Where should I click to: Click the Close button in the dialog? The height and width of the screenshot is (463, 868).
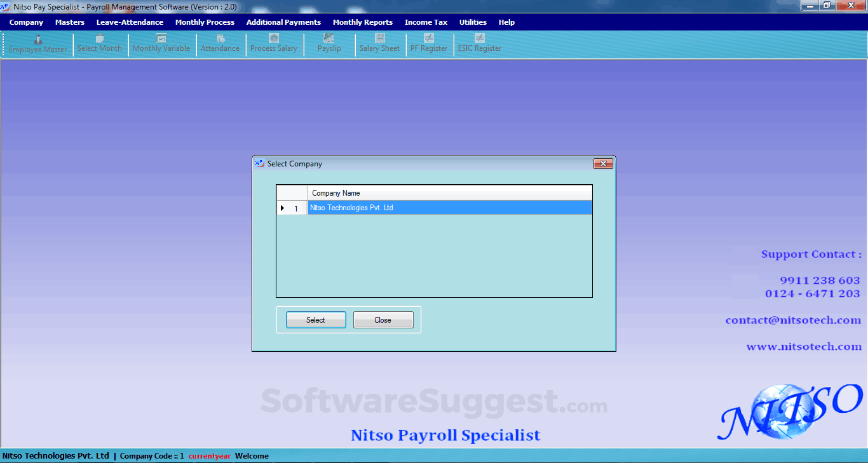[383, 319]
